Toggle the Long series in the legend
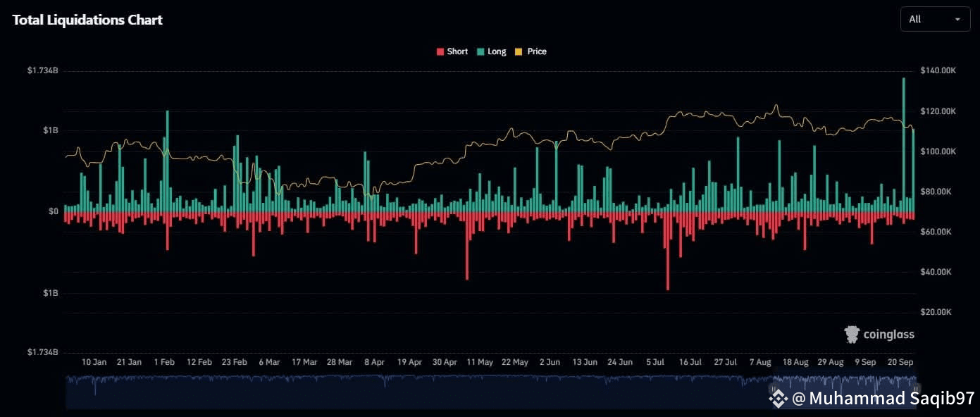Image resolution: width=980 pixels, height=417 pixels. [x=491, y=51]
